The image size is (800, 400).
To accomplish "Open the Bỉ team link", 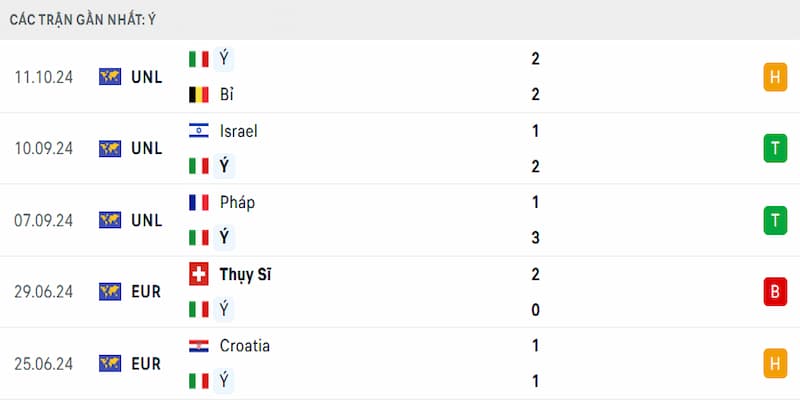I will [x=226, y=94].
